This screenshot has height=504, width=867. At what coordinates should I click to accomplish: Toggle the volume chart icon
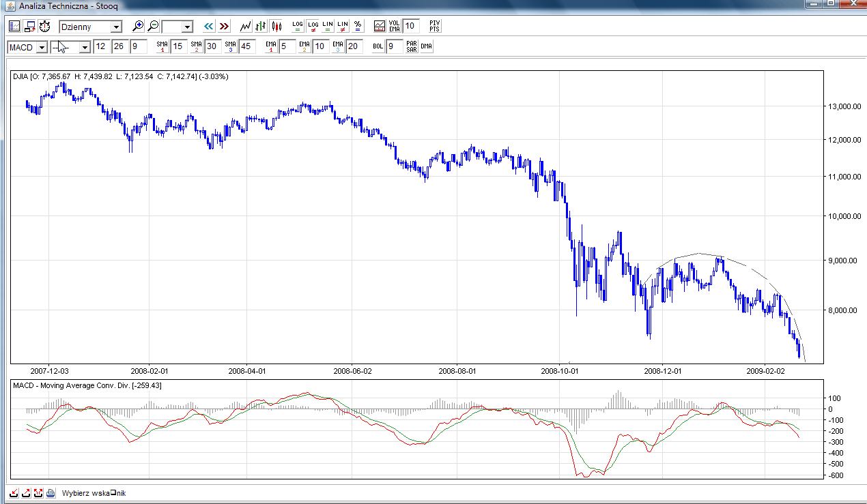[x=380, y=27]
